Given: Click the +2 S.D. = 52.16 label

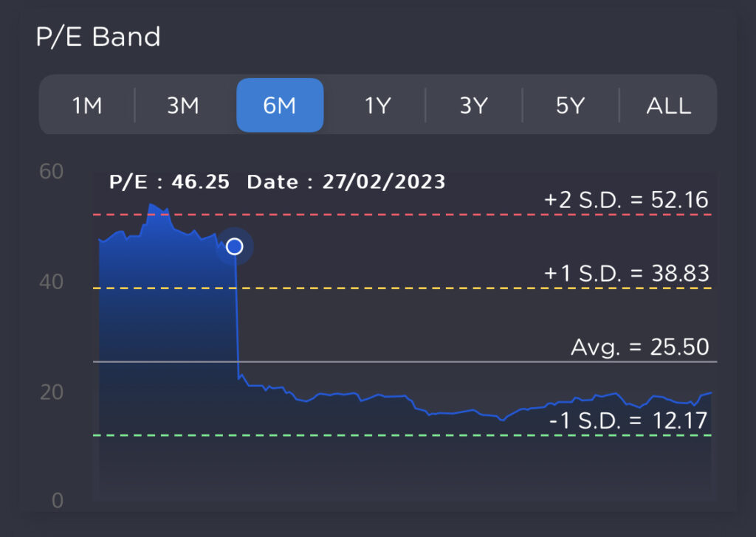Looking at the screenshot, I should coord(626,199).
